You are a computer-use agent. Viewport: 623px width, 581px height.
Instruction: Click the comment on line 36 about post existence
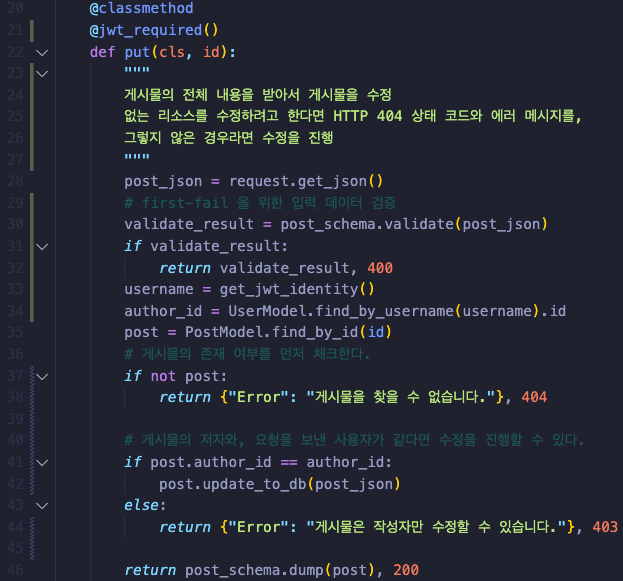point(247,354)
